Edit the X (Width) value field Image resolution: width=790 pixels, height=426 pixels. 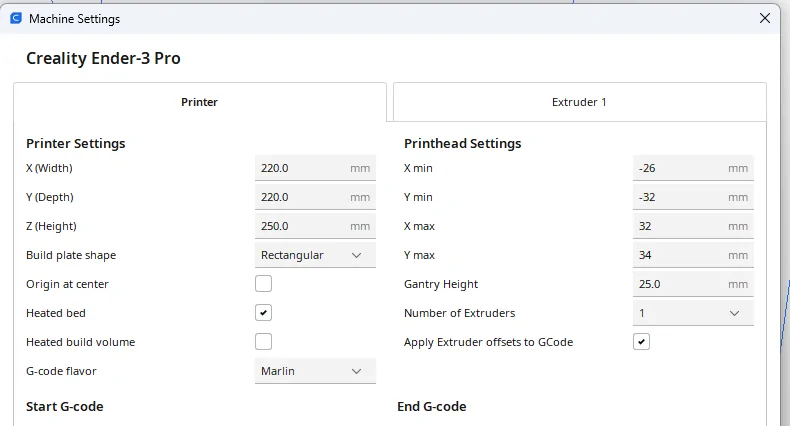[x=315, y=168]
